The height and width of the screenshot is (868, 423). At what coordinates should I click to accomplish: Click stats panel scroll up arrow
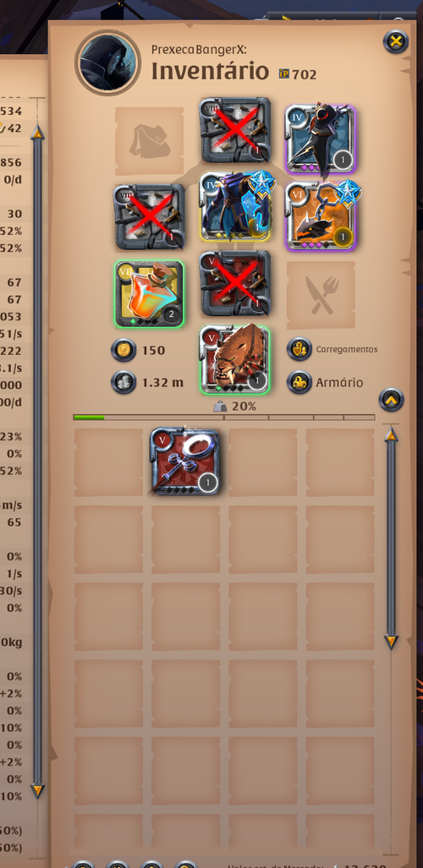click(x=37, y=132)
